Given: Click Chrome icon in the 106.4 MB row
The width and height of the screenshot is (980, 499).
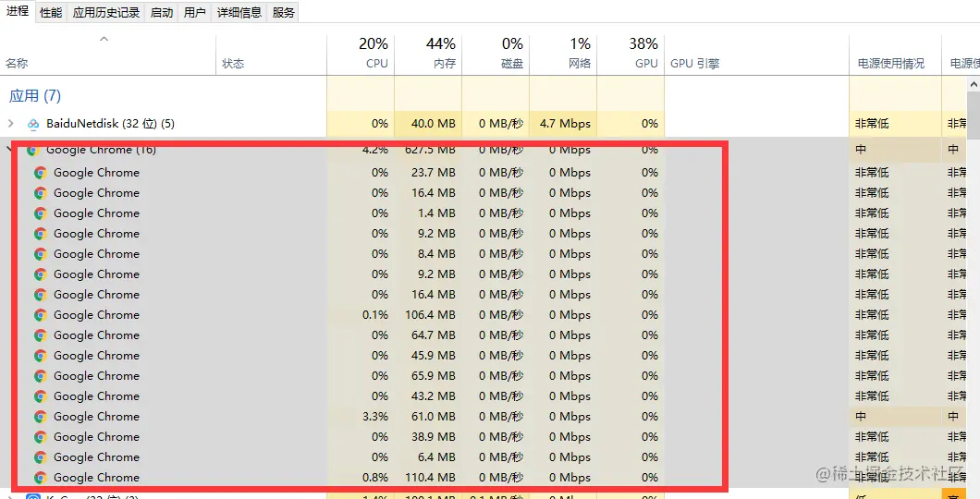Looking at the screenshot, I should coord(41,315).
